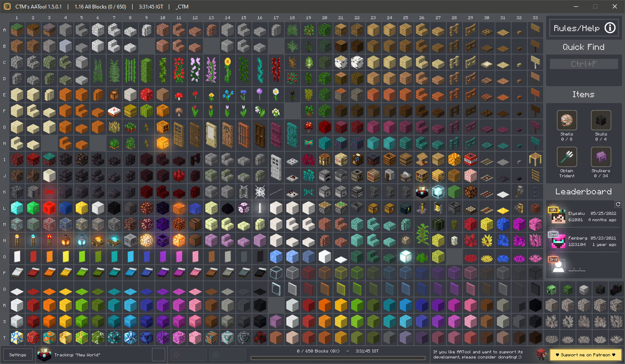625x364 pixels.
Task: Focus the Quick Find Ctrl+F field
Action: coord(584,64)
